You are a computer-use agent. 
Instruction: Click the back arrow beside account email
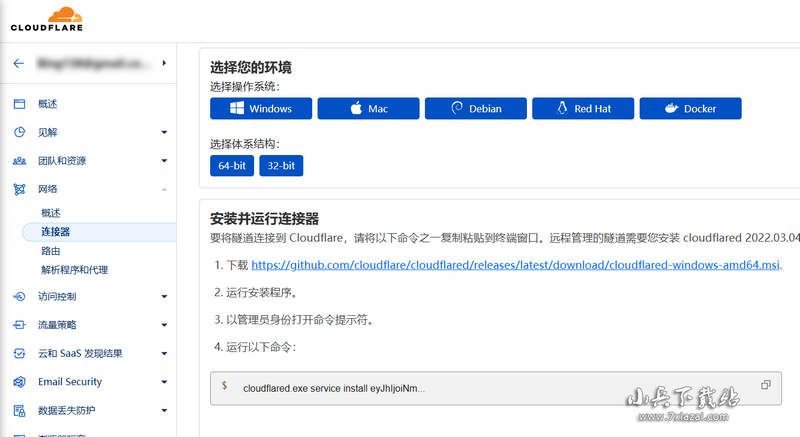click(18, 64)
